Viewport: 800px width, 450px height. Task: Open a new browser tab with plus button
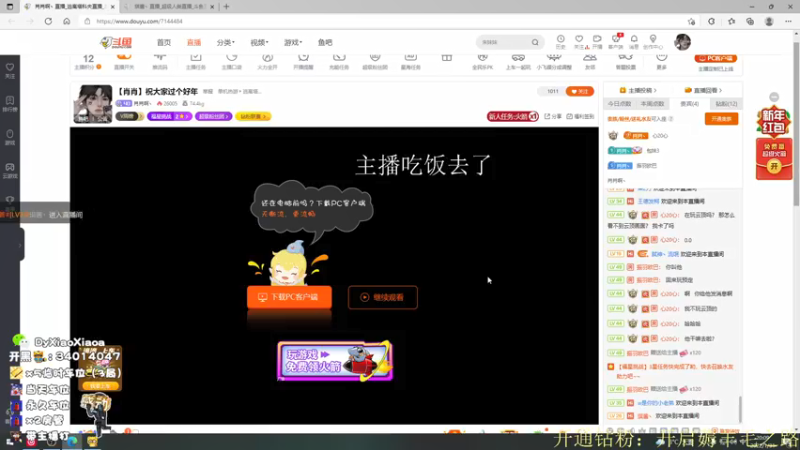click(x=226, y=7)
